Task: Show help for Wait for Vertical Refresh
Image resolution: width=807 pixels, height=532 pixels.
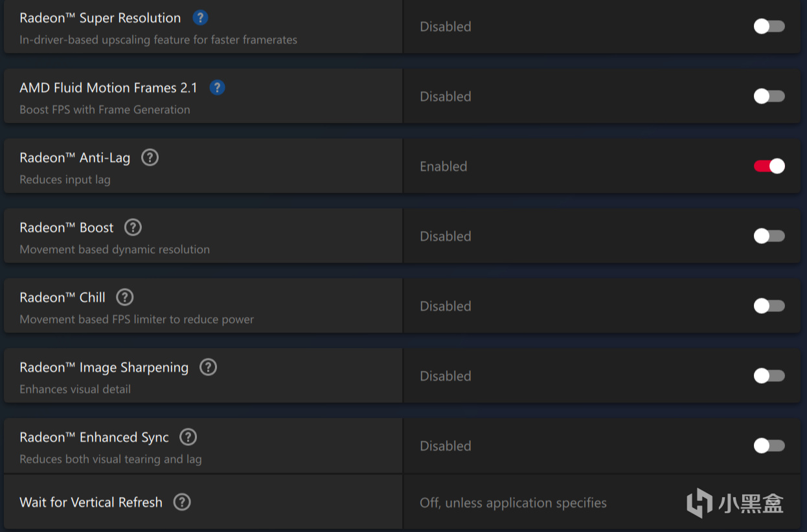Action: point(182,502)
